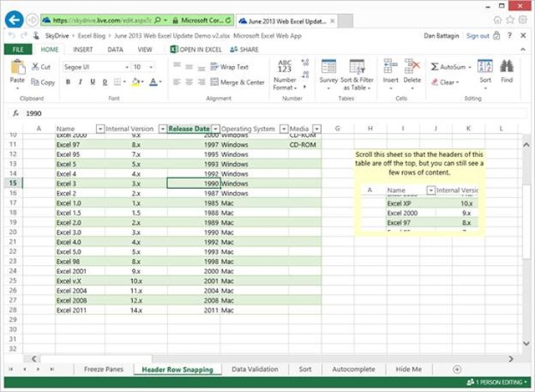Open the Release Date filter dropdown
Image resolution: width=535 pixels, height=392 pixels.
point(215,129)
